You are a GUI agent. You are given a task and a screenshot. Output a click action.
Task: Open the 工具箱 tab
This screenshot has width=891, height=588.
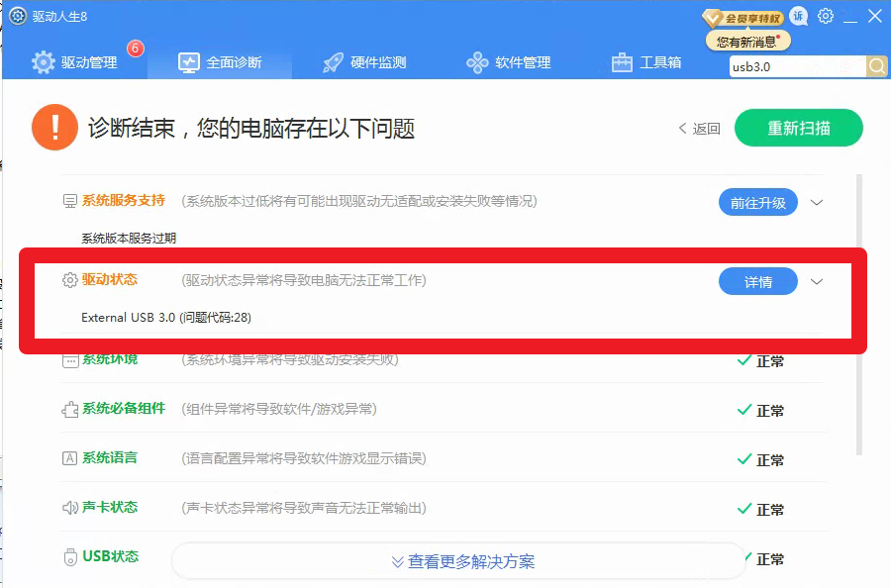click(x=646, y=62)
